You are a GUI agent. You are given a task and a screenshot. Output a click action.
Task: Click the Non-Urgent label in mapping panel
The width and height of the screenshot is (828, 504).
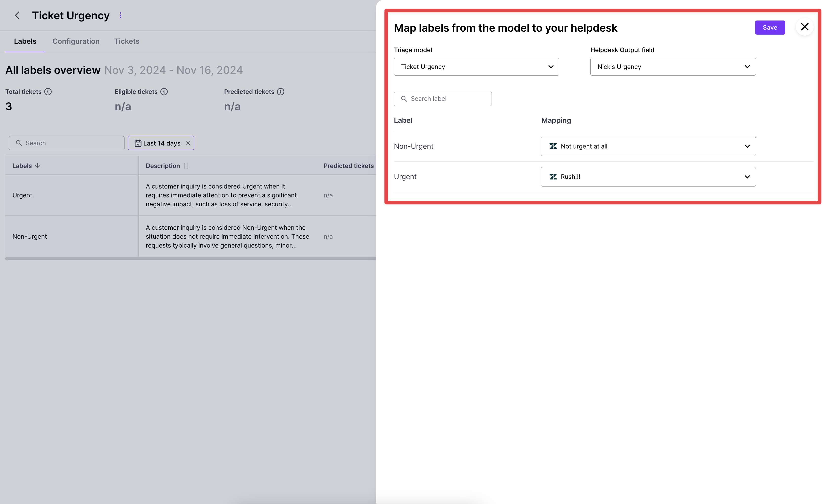pyautogui.click(x=414, y=146)
